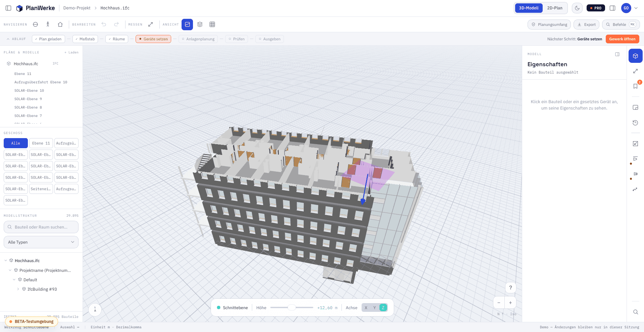Open the Alle Typen dropdown

click(41, 242)
